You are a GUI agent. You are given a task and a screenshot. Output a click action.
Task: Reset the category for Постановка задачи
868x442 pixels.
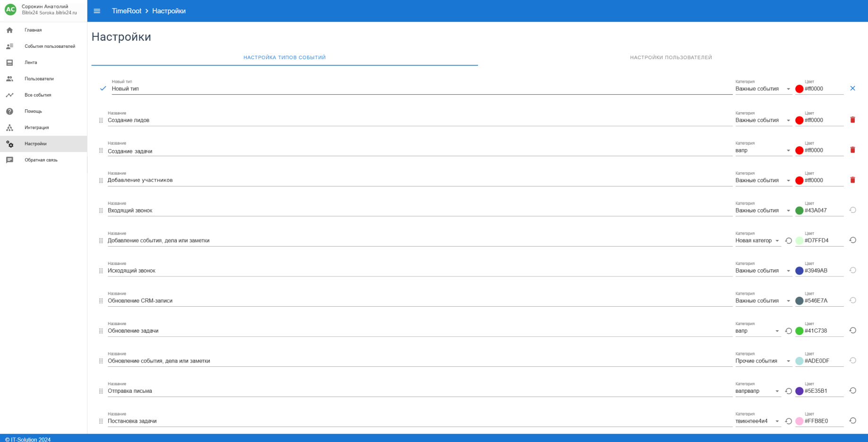tap(788, 421)
